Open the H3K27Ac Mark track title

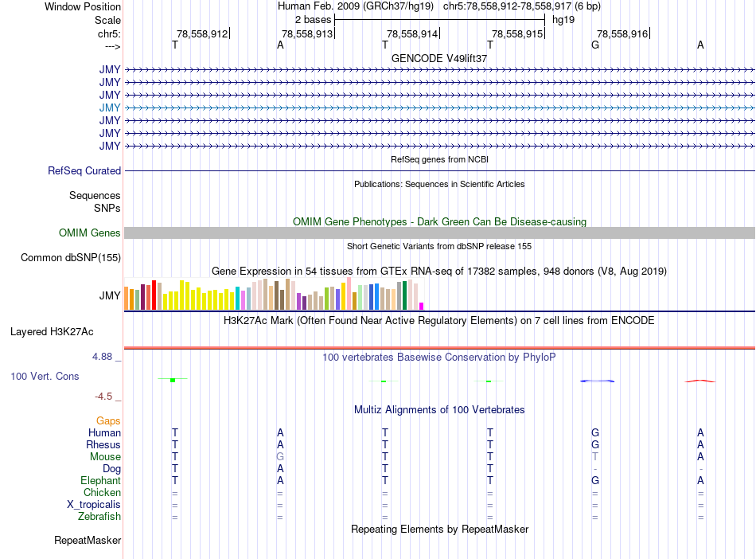coord(439,321)
